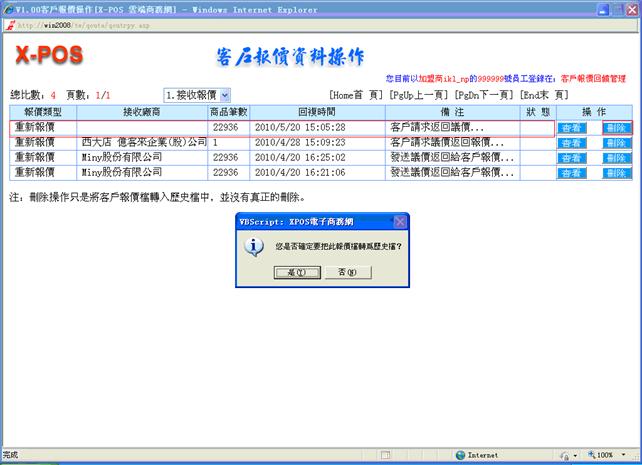642x465 pixels.
Task: Click the Home首頁 pagination link
Action: (355, 94)
